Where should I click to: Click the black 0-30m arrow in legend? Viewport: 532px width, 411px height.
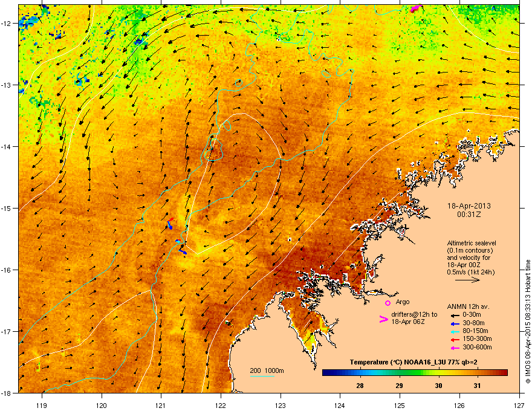(455, 316)
